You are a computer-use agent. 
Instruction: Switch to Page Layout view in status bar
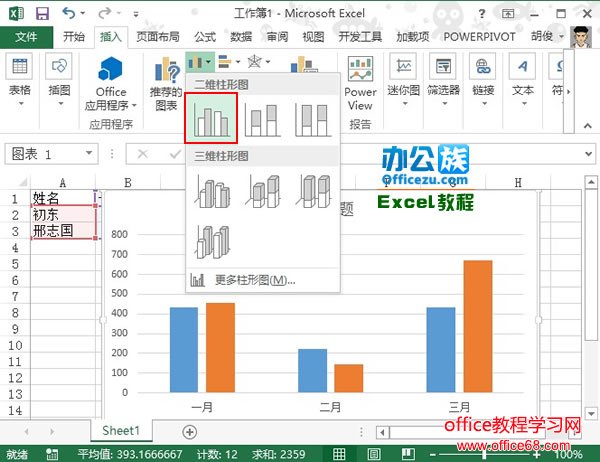(373, 454)
